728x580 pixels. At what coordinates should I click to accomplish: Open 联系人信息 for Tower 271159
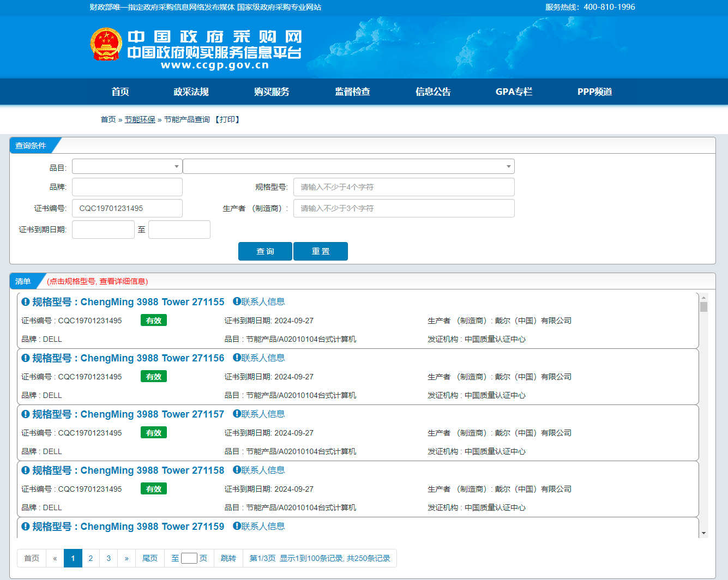point(263,526)
